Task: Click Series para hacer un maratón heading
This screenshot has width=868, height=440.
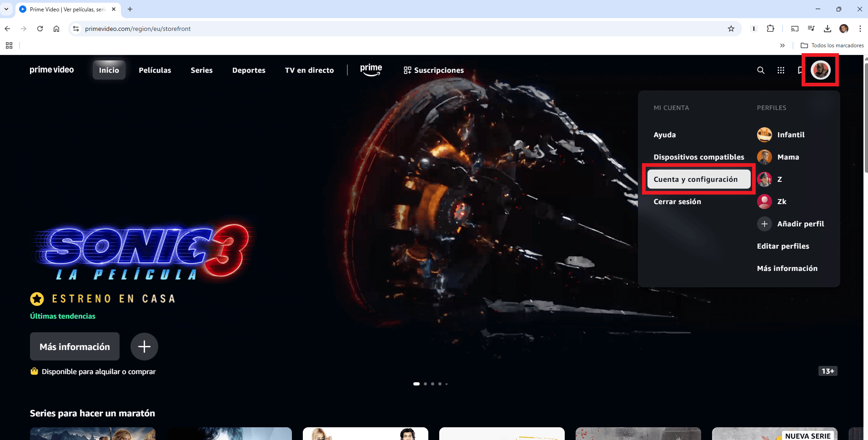Action: tap(92, 413)
